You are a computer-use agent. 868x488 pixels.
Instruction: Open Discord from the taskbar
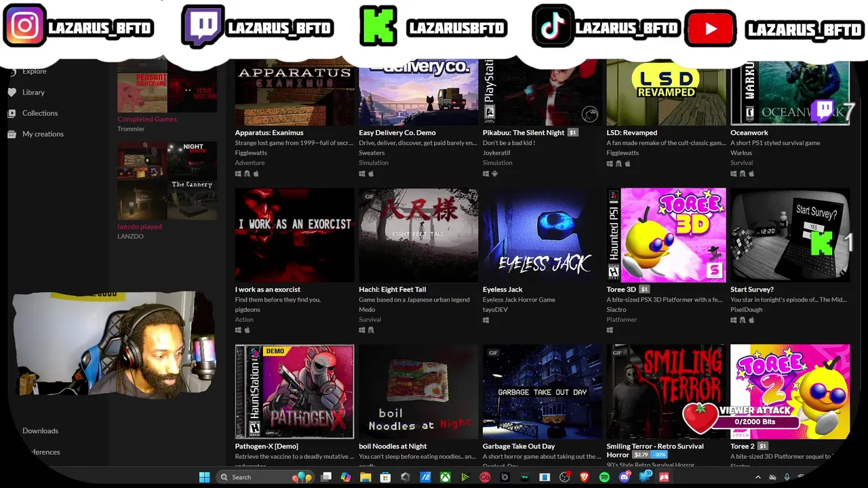pos(625,477)
